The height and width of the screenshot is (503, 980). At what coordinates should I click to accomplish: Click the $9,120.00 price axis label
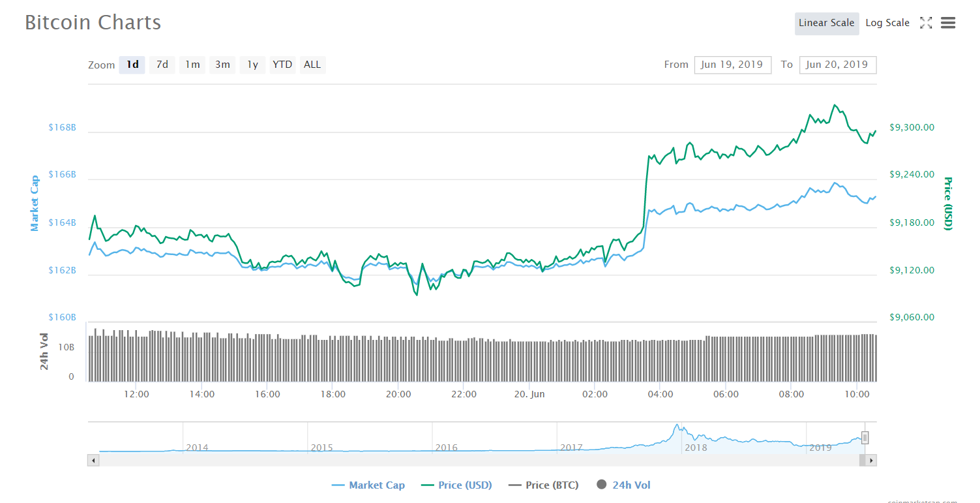[x=912, y=270]
